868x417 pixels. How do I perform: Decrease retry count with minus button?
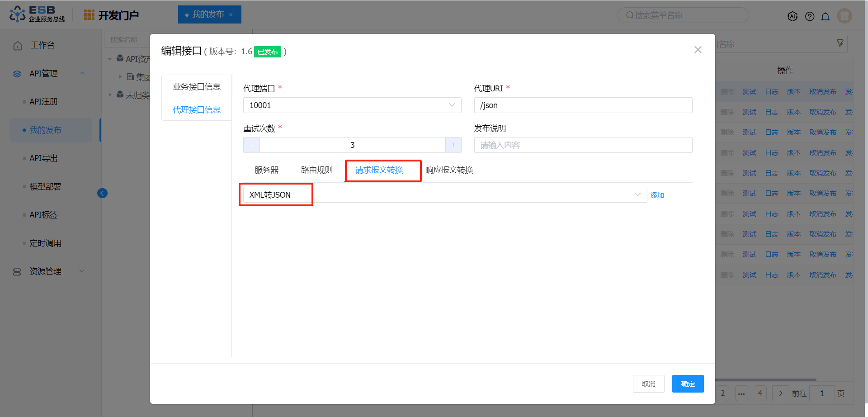(252, 145)
